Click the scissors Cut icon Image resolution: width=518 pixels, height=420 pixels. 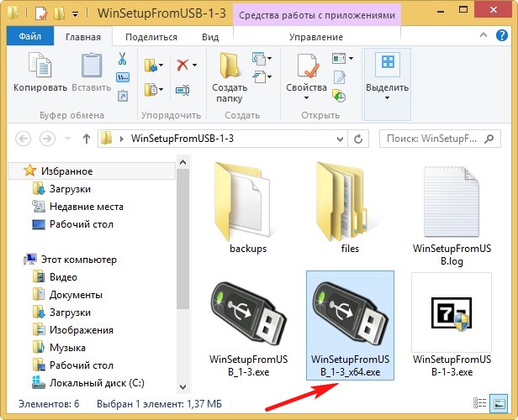point(123,60)
